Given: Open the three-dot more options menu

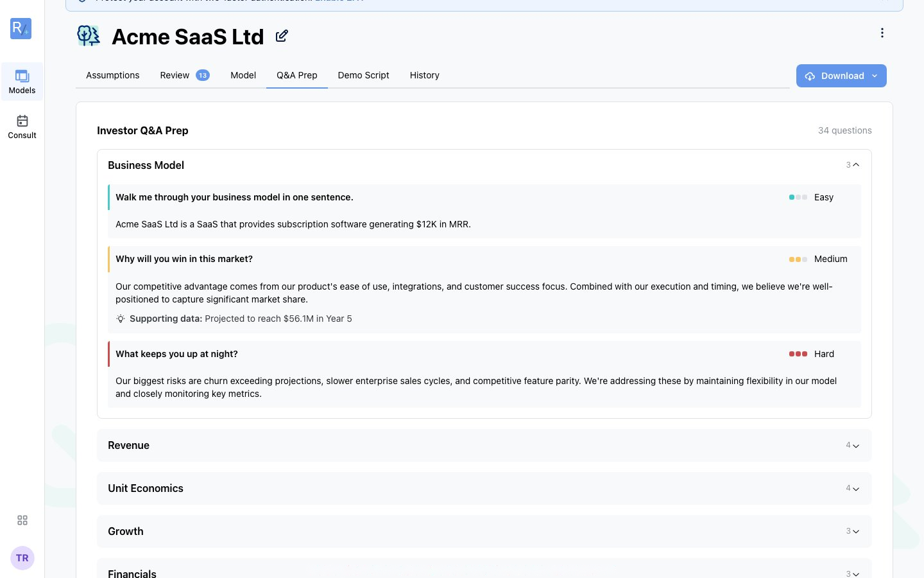Looking at the screenshot, I should 882,33.
